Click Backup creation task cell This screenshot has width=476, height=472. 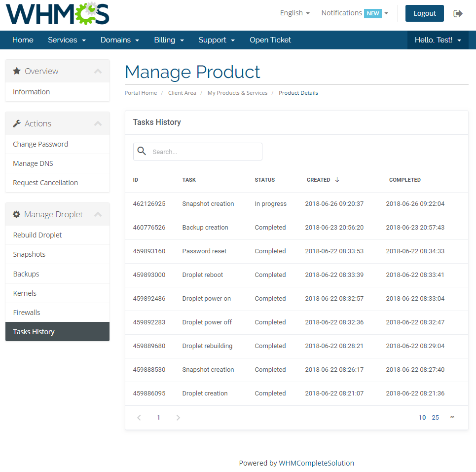205,227
